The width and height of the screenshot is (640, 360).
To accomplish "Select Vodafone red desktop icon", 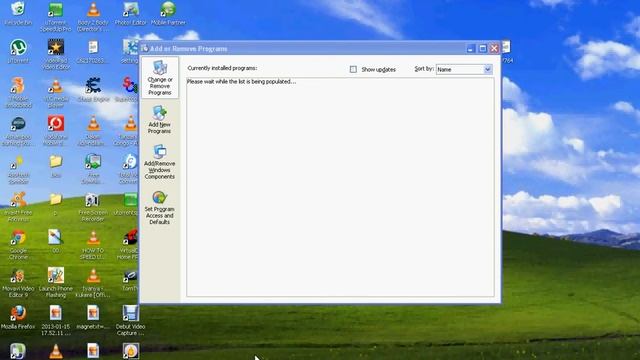I will (56, 131).
